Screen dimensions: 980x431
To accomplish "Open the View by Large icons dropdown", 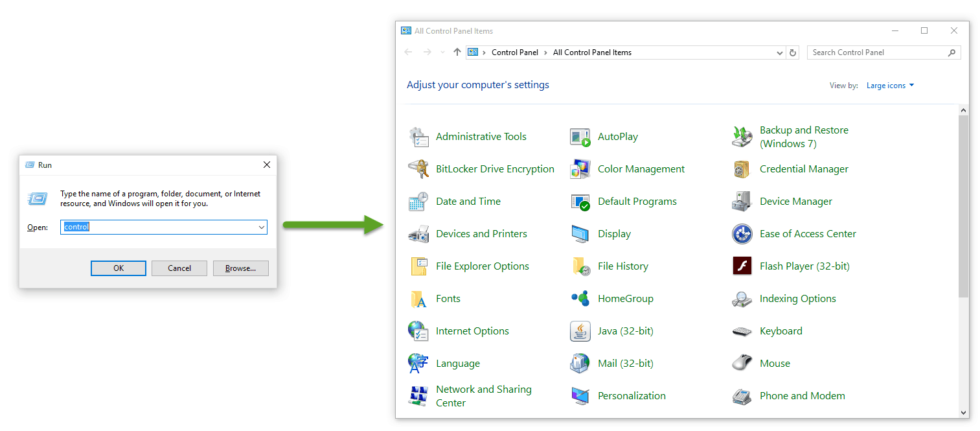I will [x=890, y=85].
